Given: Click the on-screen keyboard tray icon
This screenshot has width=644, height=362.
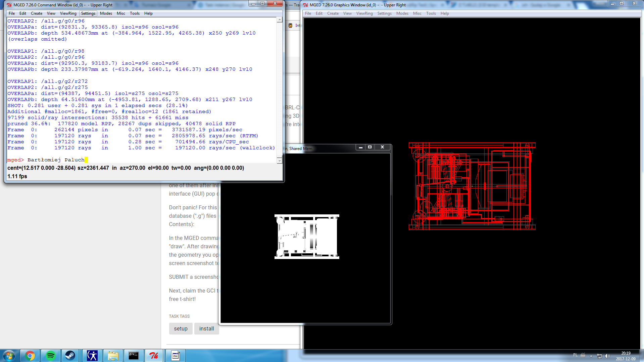Looking at the screenshot, I should pos(583,355).
